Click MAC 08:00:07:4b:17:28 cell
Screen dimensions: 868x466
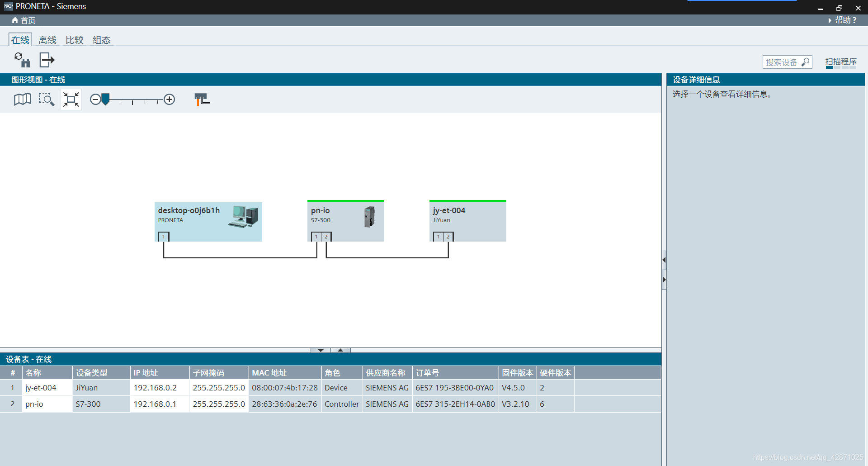(285, 388)
